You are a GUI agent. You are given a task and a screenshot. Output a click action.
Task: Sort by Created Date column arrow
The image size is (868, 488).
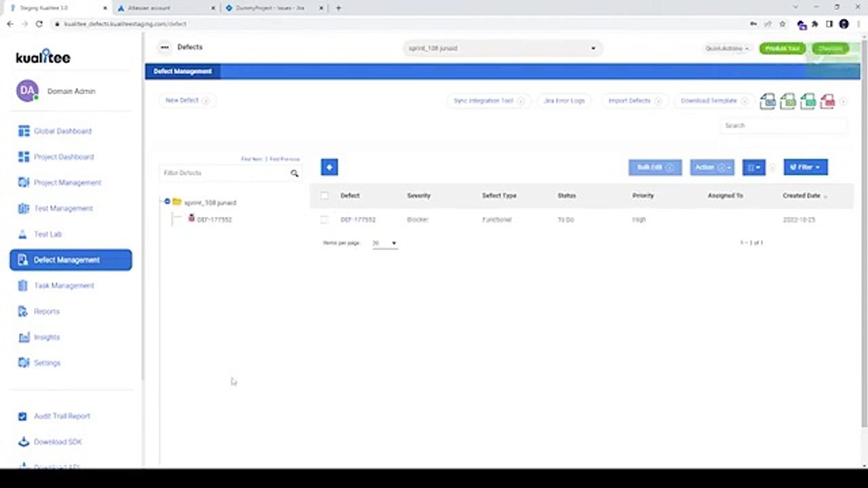pos(825,197)
